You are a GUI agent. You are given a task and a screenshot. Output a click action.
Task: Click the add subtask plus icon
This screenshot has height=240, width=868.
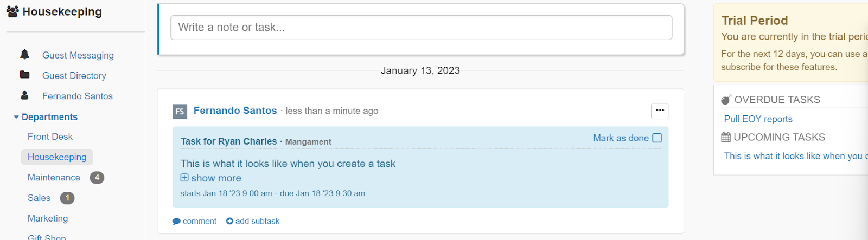[x=229, y=221]
